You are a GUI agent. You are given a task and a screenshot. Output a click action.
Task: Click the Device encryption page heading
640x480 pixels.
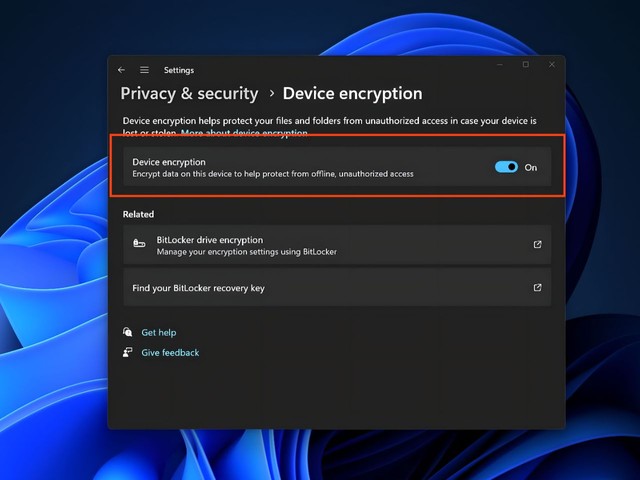click(352, 94)
